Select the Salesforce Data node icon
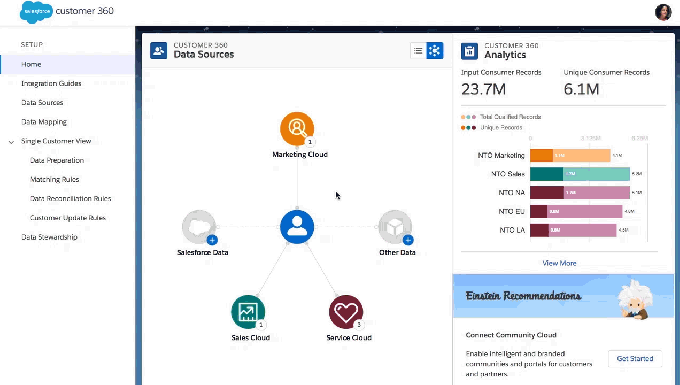 (199, 227)
